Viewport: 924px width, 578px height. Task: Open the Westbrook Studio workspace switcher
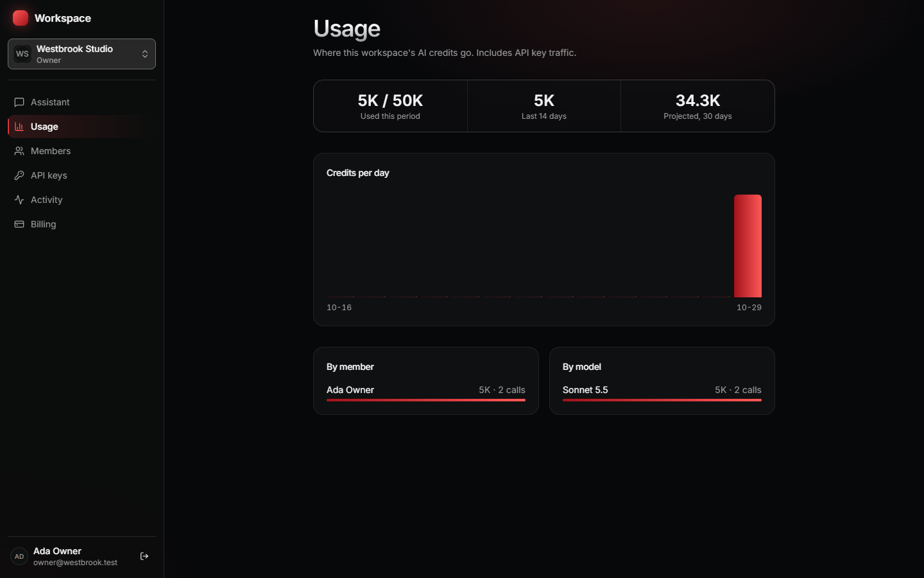[81, 54]
